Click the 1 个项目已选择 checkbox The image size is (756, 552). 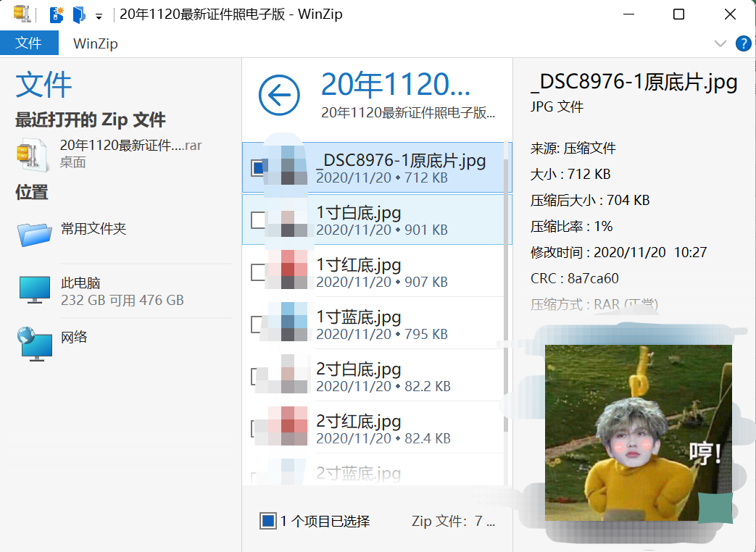[x=268, y=520]
